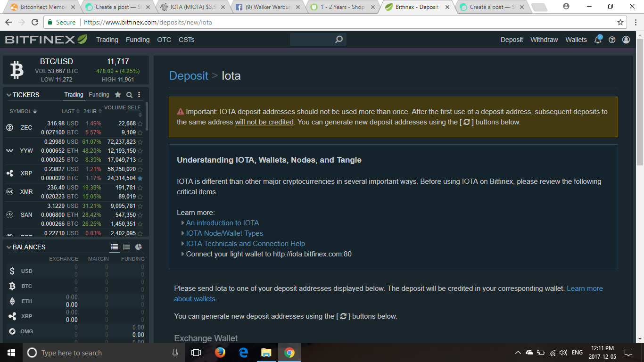This screenshot has height=362, width=644.
Task: Collapse the BALANCES panel
Action: coord(9,247)
